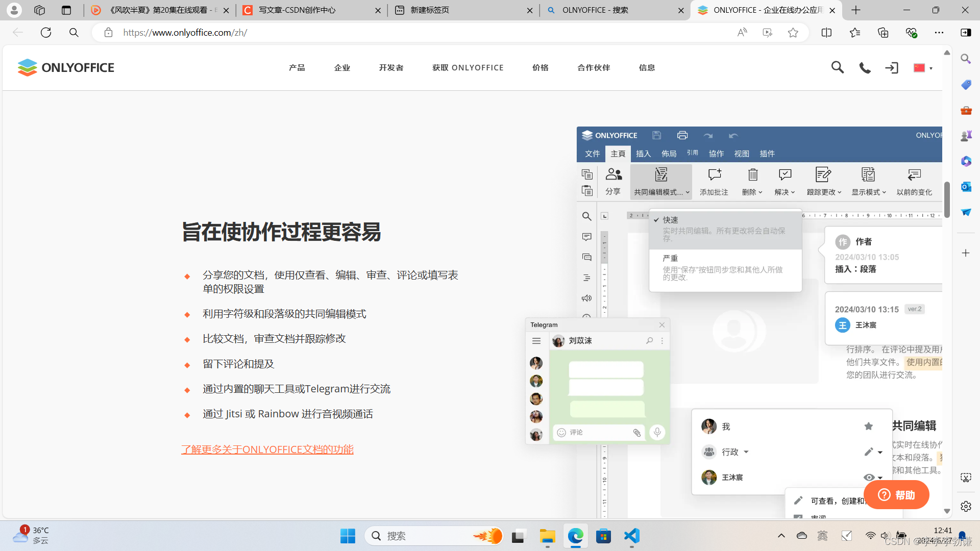
Task: Open the 合作伙伴 navigation menu
Action: (x=594, y=68)
